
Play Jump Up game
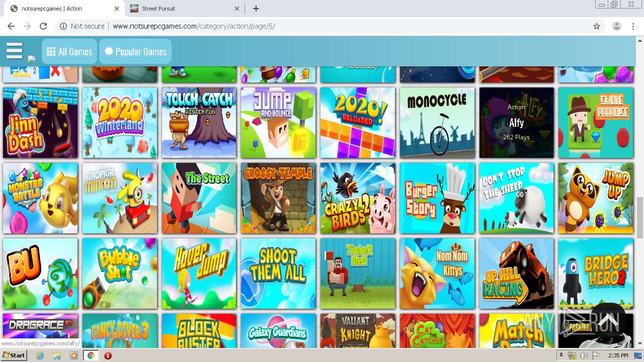(x=596, y=198)
